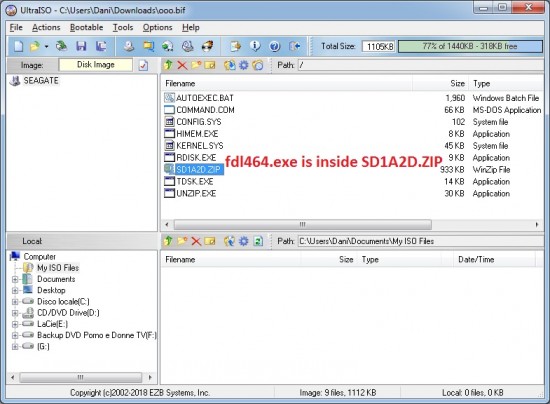Screen dimensions: 550x404
Task: Click the Total Size 1105KB field
Action: (x=379, y=46)
